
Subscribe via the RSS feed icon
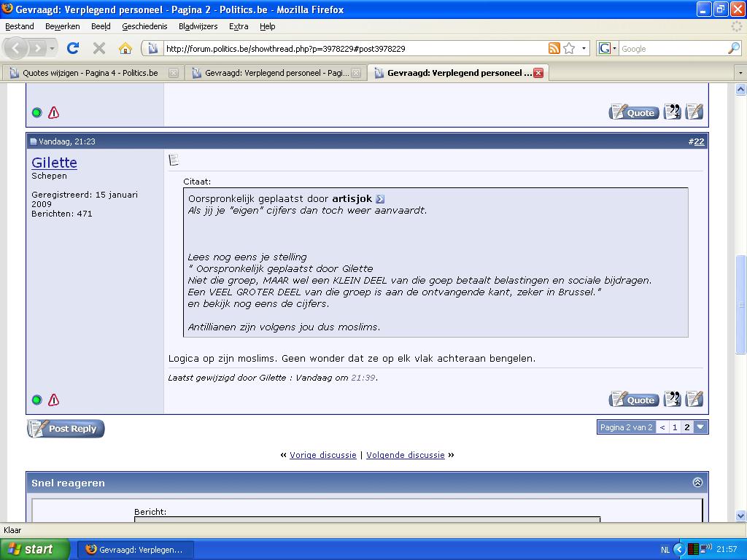pos(554,49)
